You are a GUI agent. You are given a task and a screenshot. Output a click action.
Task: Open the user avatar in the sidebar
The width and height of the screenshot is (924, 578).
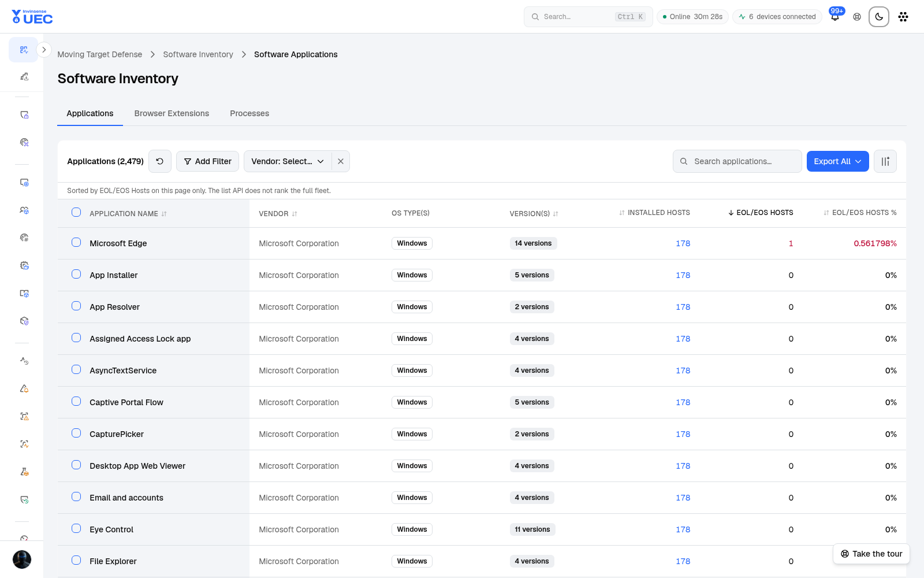[22, 560]
